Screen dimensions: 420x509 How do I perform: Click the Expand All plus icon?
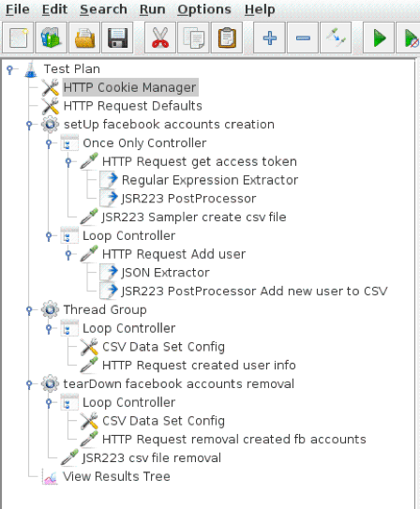269,38
